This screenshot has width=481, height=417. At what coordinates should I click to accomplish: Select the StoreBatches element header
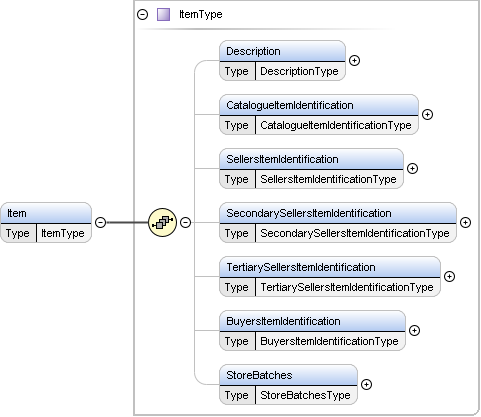coord(288,375)
